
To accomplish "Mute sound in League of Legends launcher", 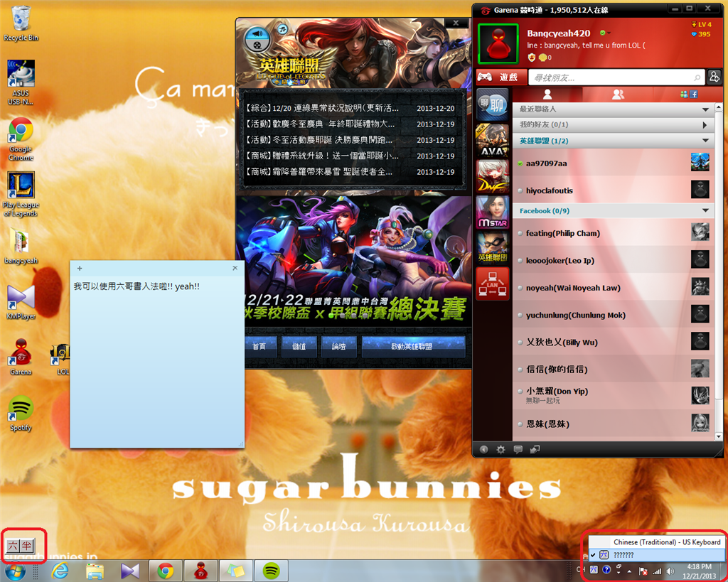I will click(257, 33).
